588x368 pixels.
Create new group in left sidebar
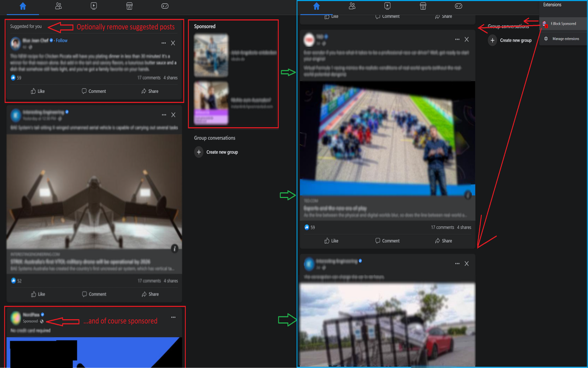[x=216, y=152]
